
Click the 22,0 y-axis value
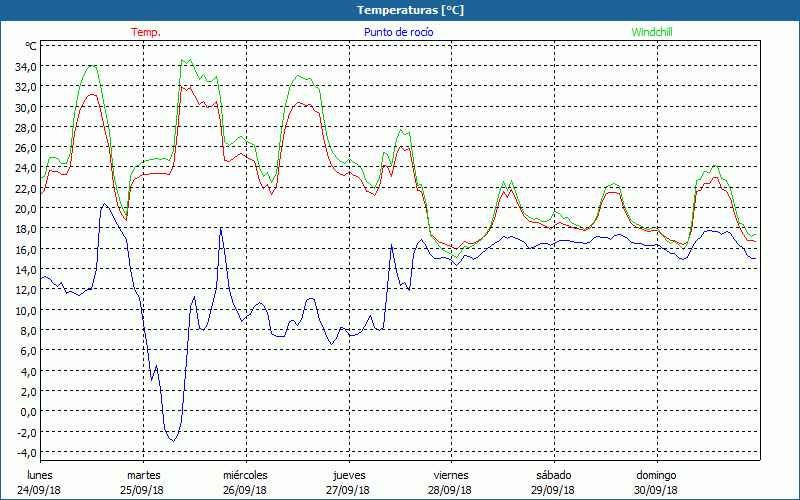[x=26, y=188]
